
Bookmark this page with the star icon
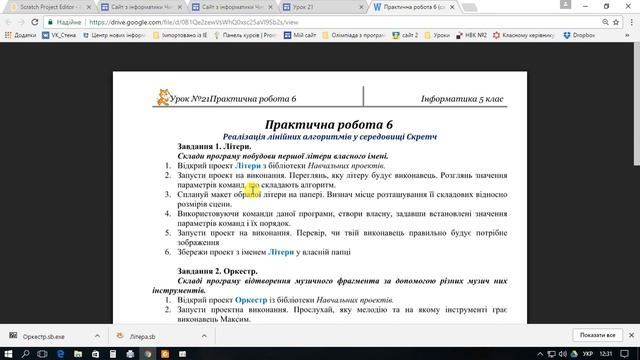click(x=616, y=22)
